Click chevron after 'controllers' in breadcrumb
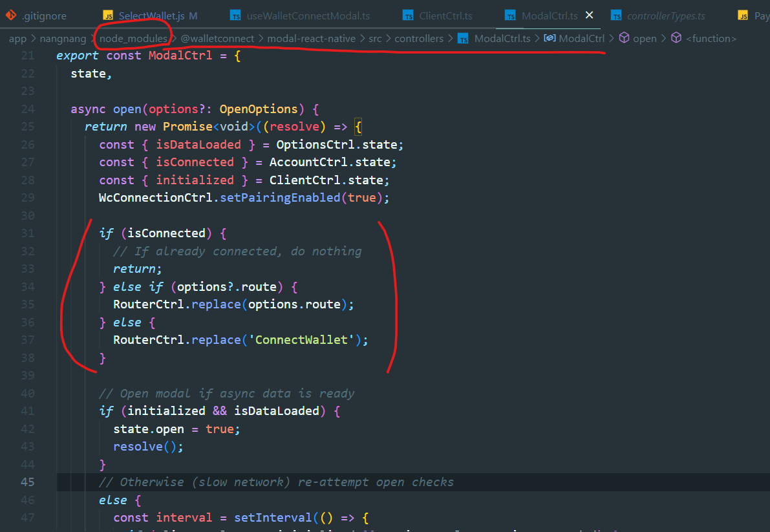 451,38
